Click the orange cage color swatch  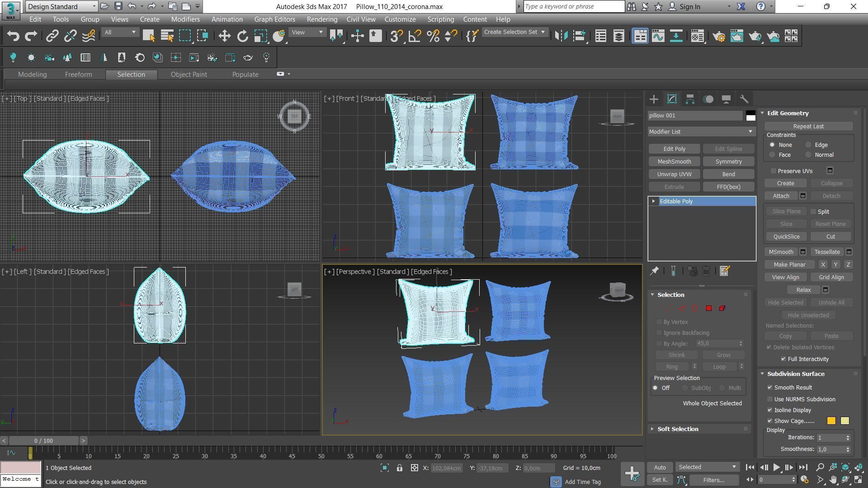coord(831,421)
